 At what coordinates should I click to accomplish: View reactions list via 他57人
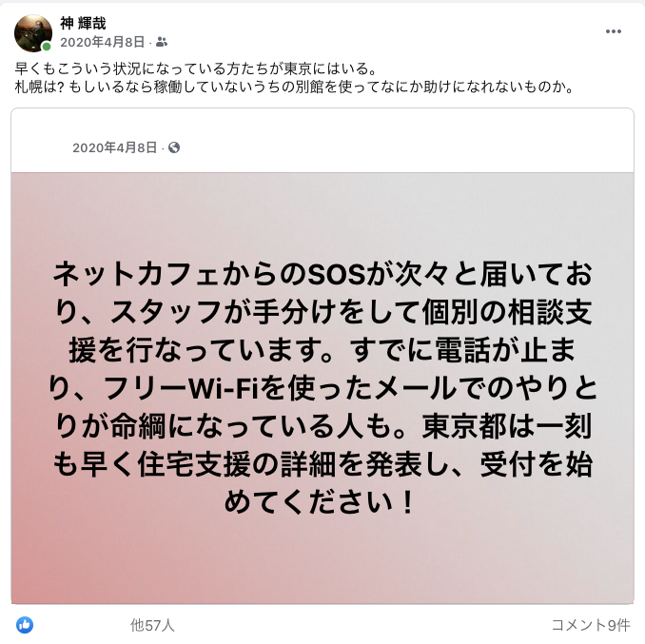pyautogui.click(x=152, y=625)
